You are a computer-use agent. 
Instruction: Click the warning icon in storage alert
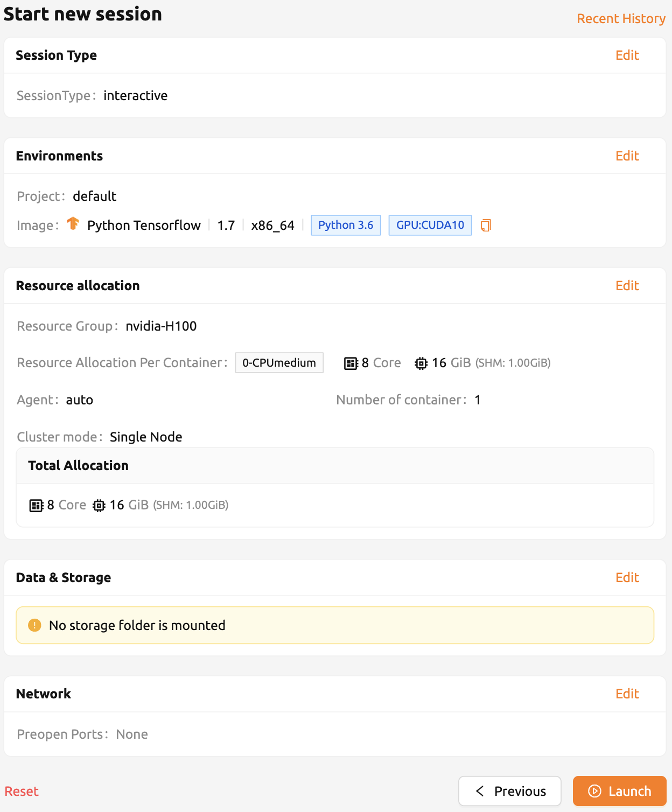[34, 625]
